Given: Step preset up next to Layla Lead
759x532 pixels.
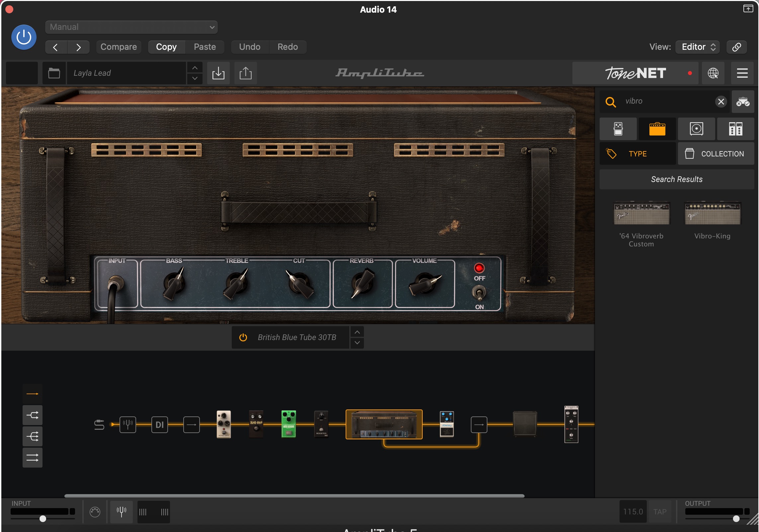Looking at the screenshot, I should point(195,68).
